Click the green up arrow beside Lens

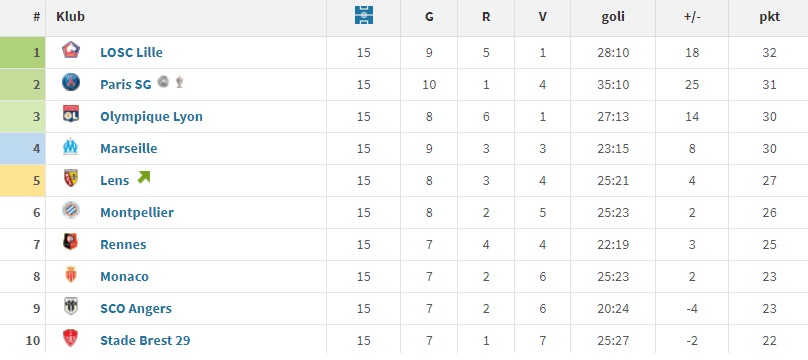[x=143, y=178]
